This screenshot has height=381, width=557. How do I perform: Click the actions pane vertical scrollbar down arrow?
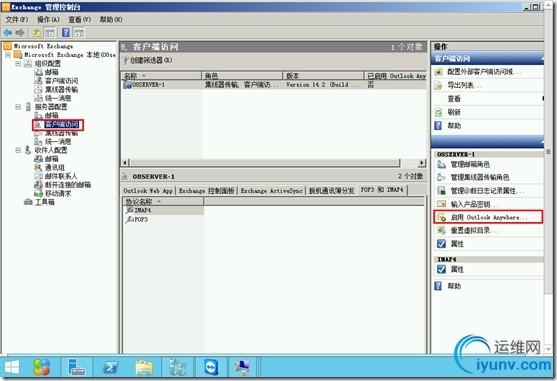coord(548,349)
